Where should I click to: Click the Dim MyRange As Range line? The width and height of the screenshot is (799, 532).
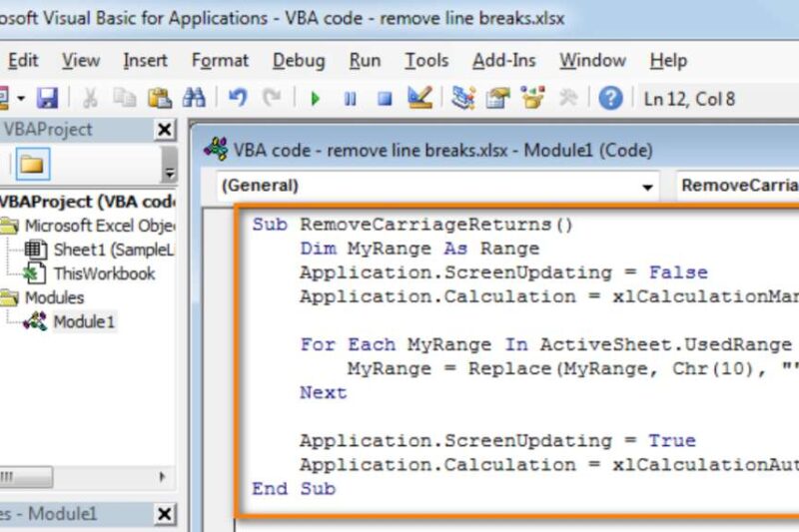tap(419, 249)
